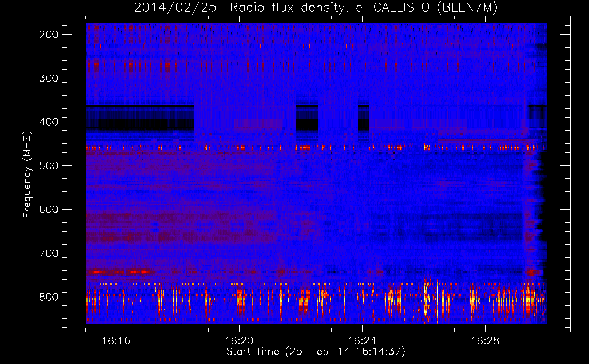The image size is (589, 364).
Task: Click the 800 frequency tick label
Action: [49, 297]
